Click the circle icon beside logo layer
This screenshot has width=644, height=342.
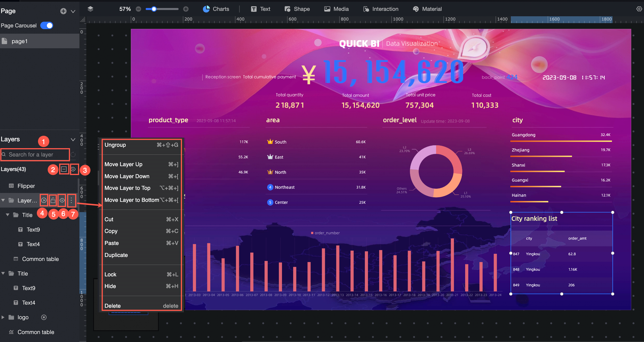(x=44, y=317)
